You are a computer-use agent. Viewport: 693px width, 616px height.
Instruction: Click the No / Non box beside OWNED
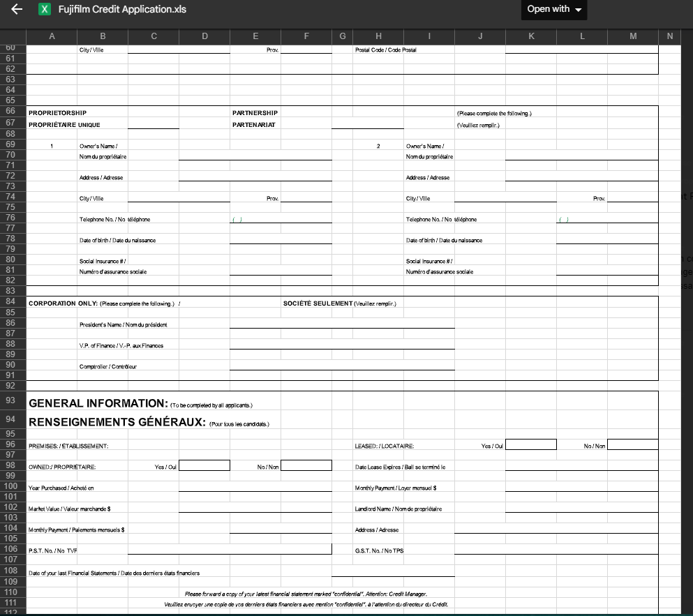(306, 465)
